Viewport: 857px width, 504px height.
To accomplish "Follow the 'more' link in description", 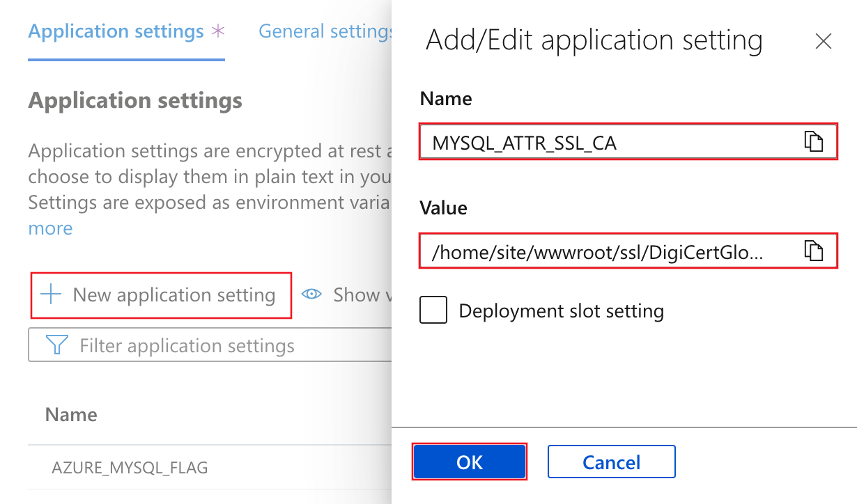I will point(50,228).
